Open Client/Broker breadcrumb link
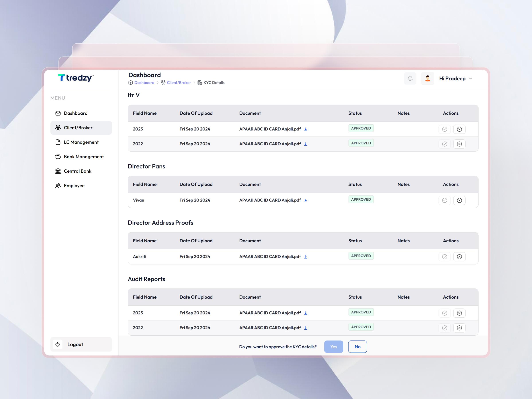 [178, 82]
